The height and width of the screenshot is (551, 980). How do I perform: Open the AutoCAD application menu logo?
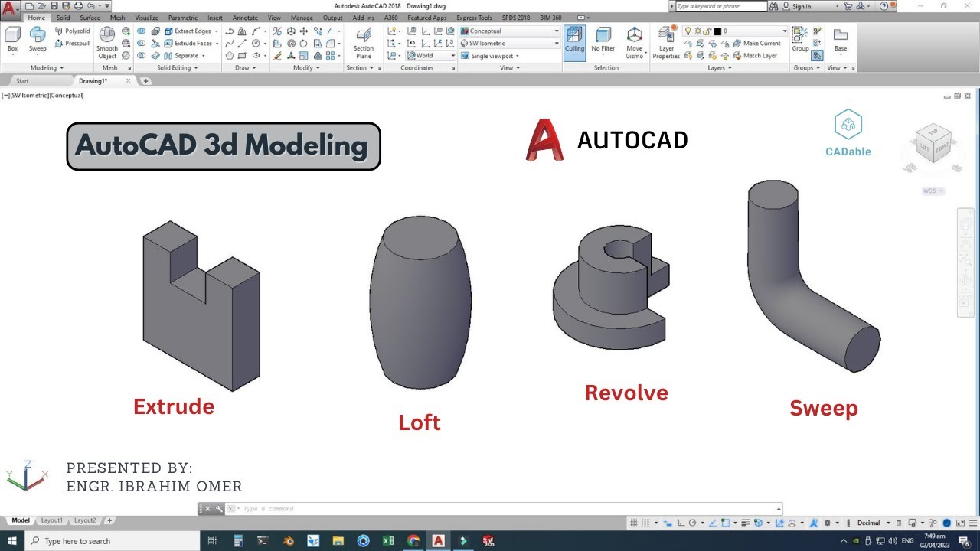point(9,9)
